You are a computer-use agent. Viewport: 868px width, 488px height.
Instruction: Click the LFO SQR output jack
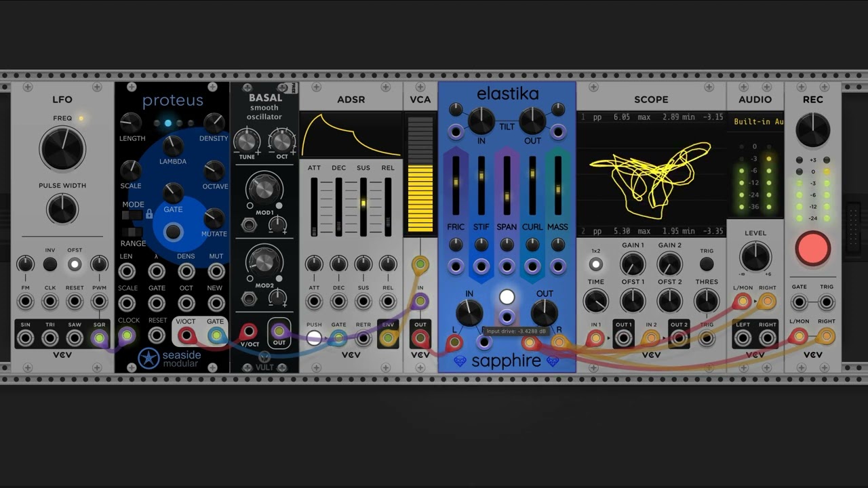pos(100,337)
